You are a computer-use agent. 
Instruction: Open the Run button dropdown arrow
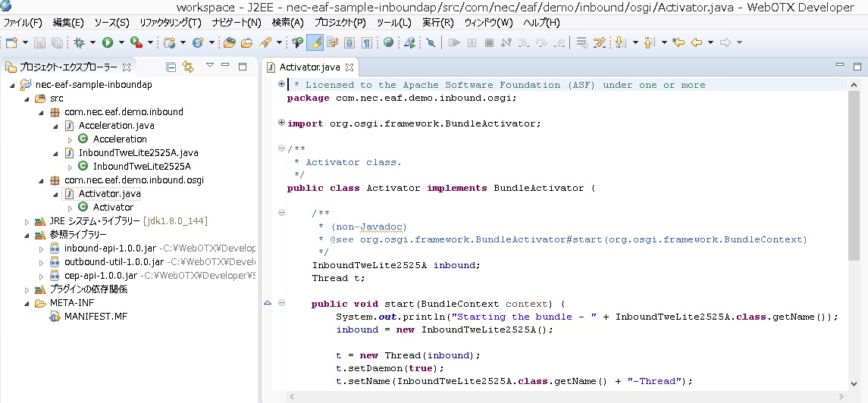coord(121,43)
